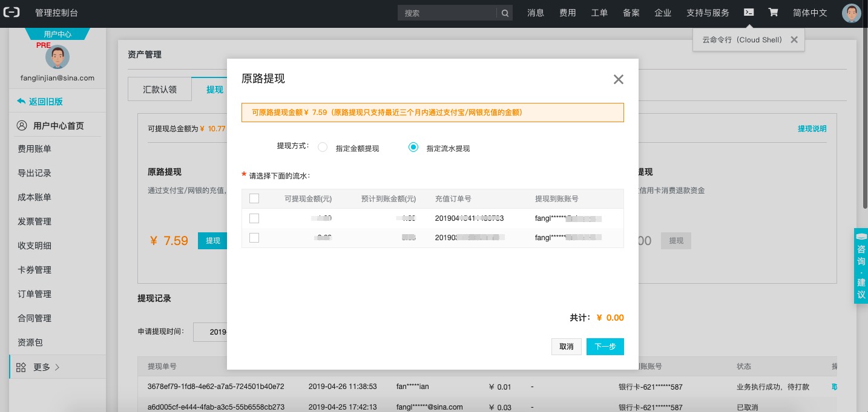868x412 pixels.
Task: Check the row with order 201903
Action: pos(254,238)
